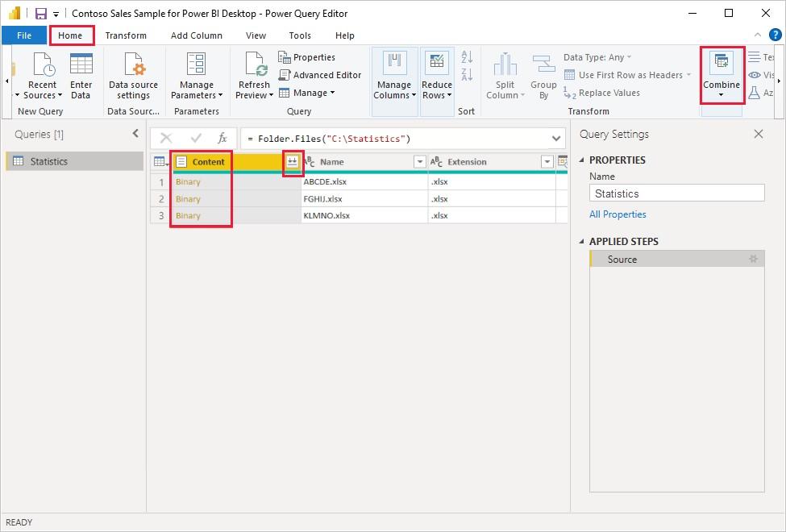Click the Combine Files icon in Content header
The image size is (786, 532).
tap(293, 162)
